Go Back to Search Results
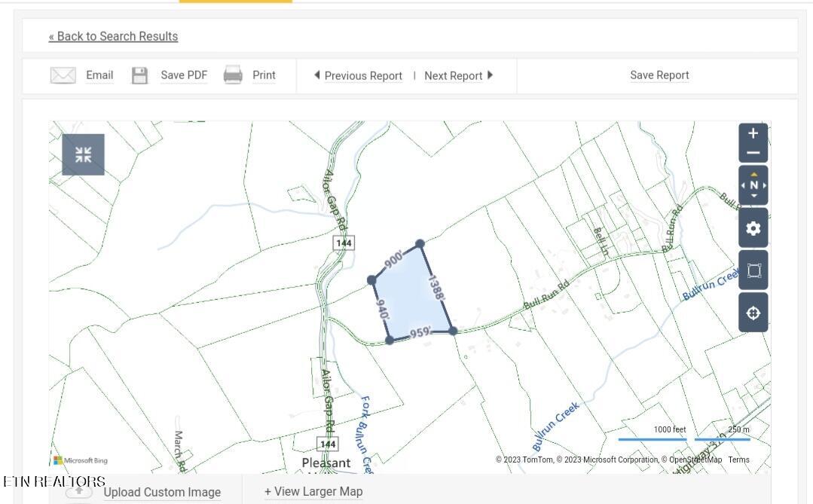 click(x=114, y=36)
